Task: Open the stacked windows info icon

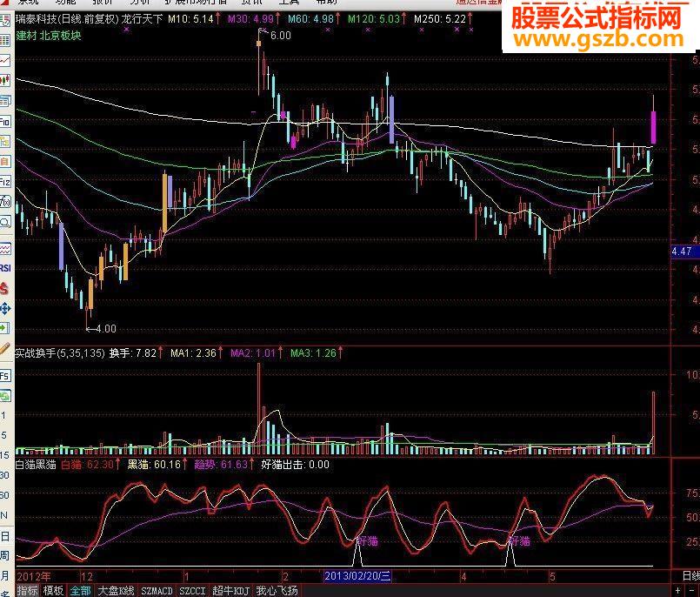Action: 4,101
